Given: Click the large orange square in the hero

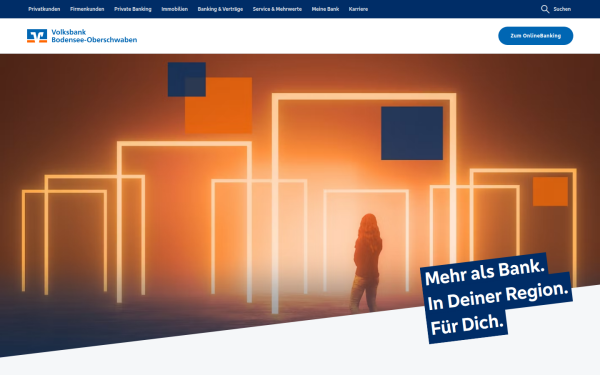Looking at the screenshot, I should click(218, 106).
